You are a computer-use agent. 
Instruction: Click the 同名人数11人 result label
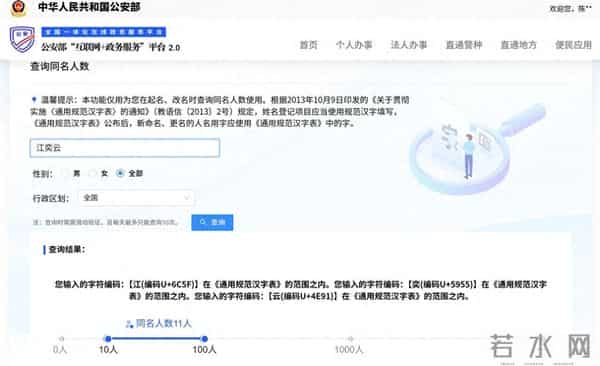click(163, 324)
